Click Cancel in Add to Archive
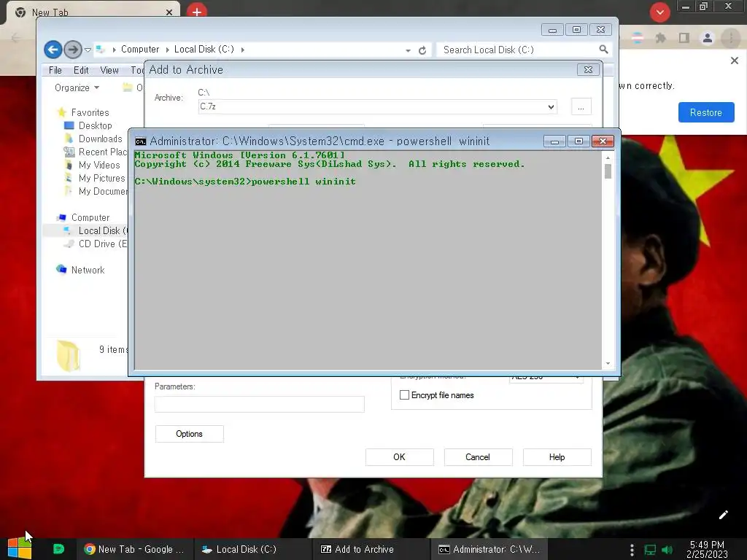747x560 pixels. (478, 457)
